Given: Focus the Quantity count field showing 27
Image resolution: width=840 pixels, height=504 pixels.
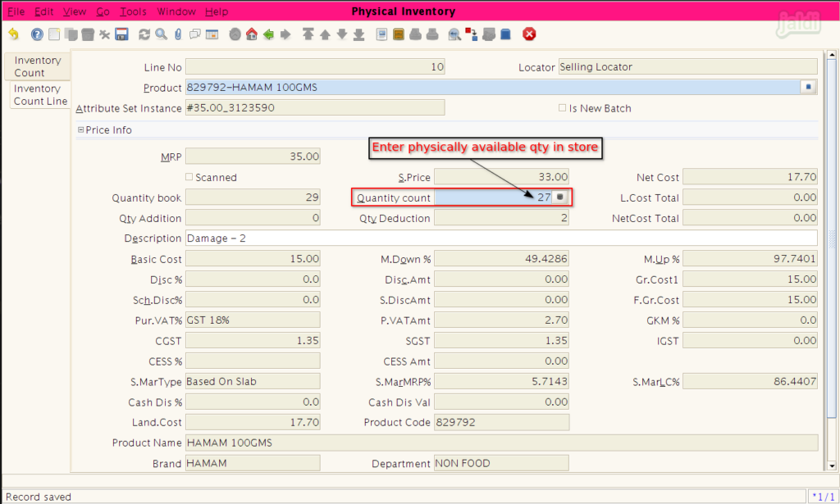Looking at the screenshot, I should [x=493, y=197].
